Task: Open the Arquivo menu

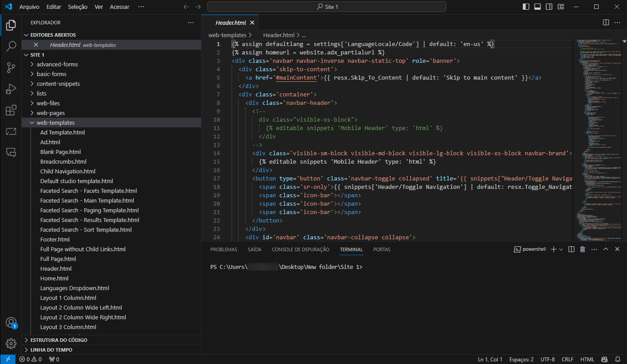Action: 30,7
